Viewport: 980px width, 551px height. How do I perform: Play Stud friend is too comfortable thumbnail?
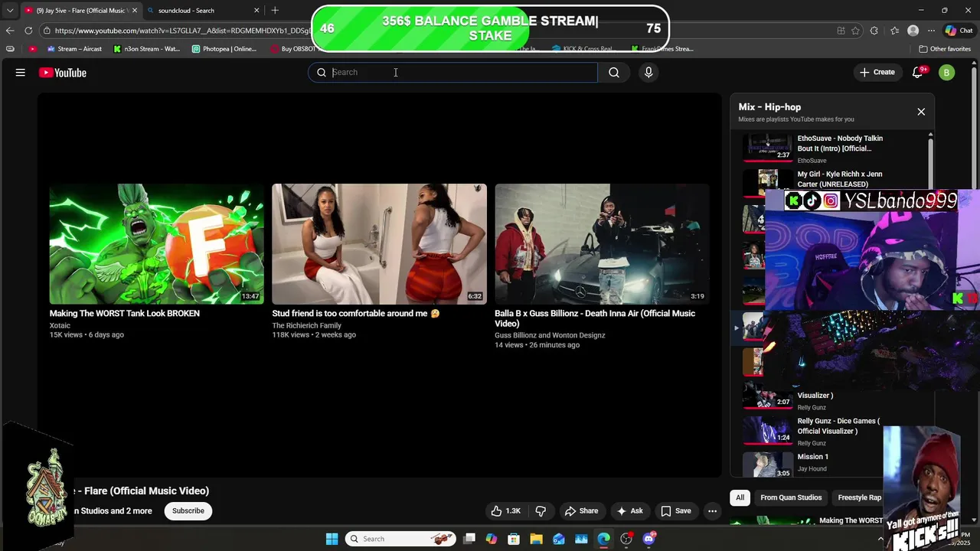tap(380, 244)
